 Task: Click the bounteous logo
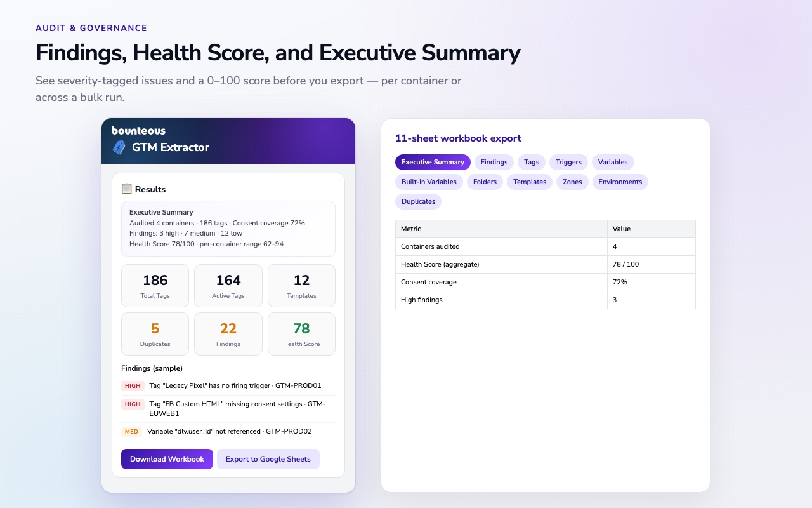pyautogui.click(x=138, y=130)
